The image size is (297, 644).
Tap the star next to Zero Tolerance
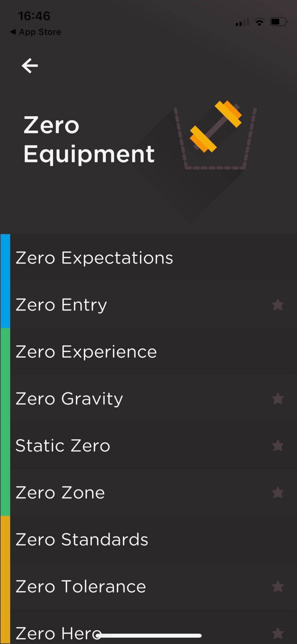click(x=278, y=586)
